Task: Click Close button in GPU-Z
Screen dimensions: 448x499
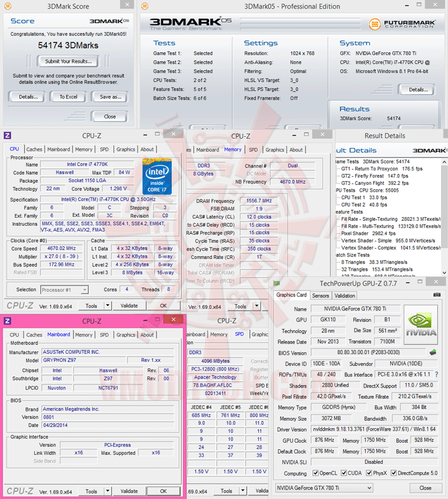Action: tap(426, 488)
